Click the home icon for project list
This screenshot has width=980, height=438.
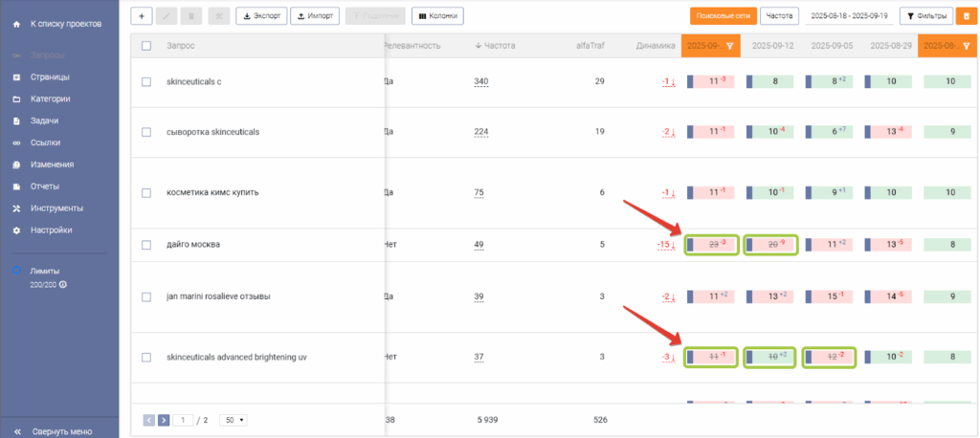pyautogui.click(x=16, y=22)
